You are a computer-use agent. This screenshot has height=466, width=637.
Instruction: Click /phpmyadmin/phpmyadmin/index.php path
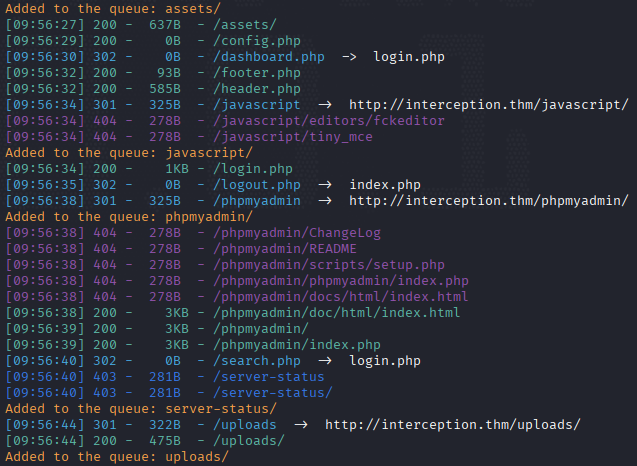[341, 281]
